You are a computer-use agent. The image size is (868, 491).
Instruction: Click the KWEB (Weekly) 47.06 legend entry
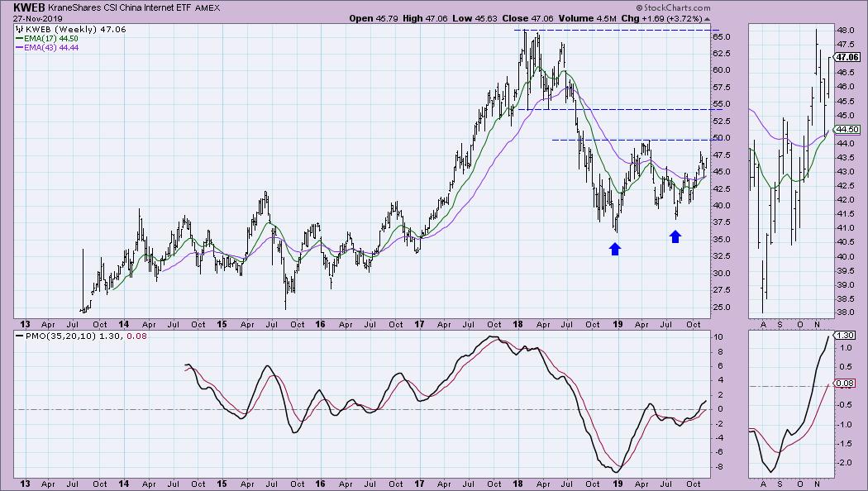(76, 29)
